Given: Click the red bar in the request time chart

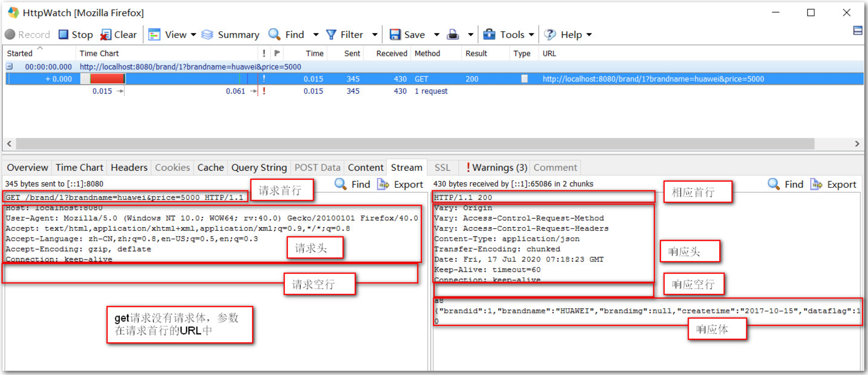Looking at the screenshot, I should click(107, 79).
